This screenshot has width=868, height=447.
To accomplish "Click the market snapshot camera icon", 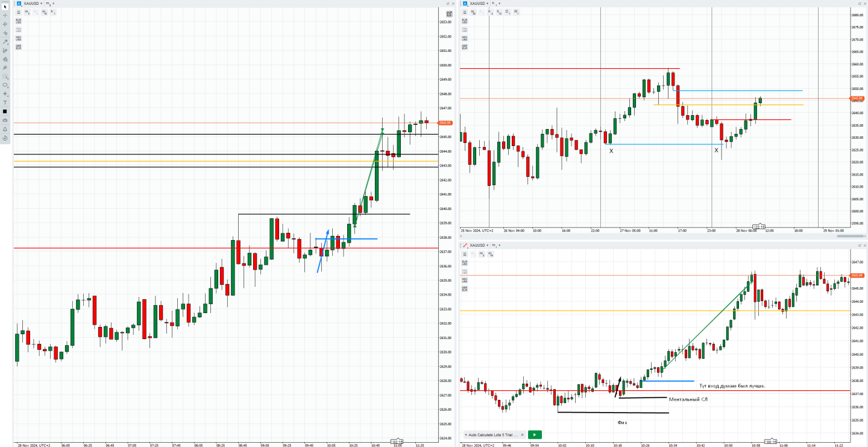I will (5, 120).
